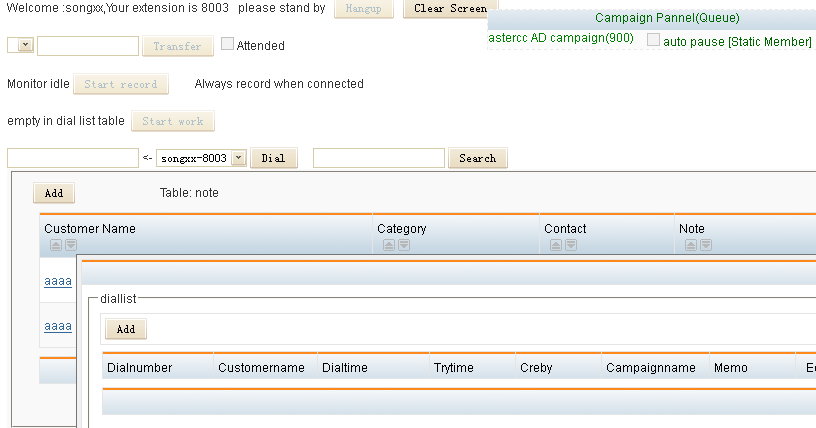Open the songxx-8003 extension dropdown
Image resolution: width=816 pixels, height=428 pixels.
(x=238, y=158)
